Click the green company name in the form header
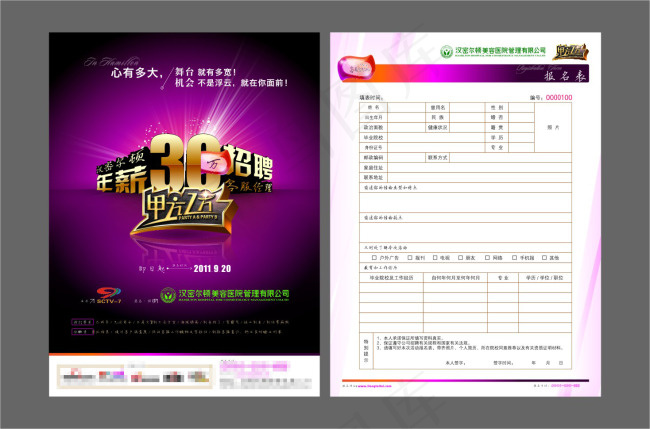 (x=500, y=51)
